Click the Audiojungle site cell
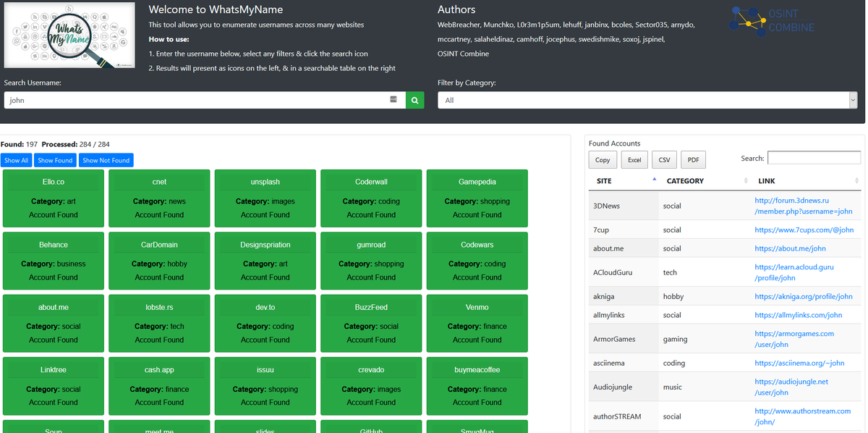This screenshot has height=433, width=868. (x=624, y=387)
